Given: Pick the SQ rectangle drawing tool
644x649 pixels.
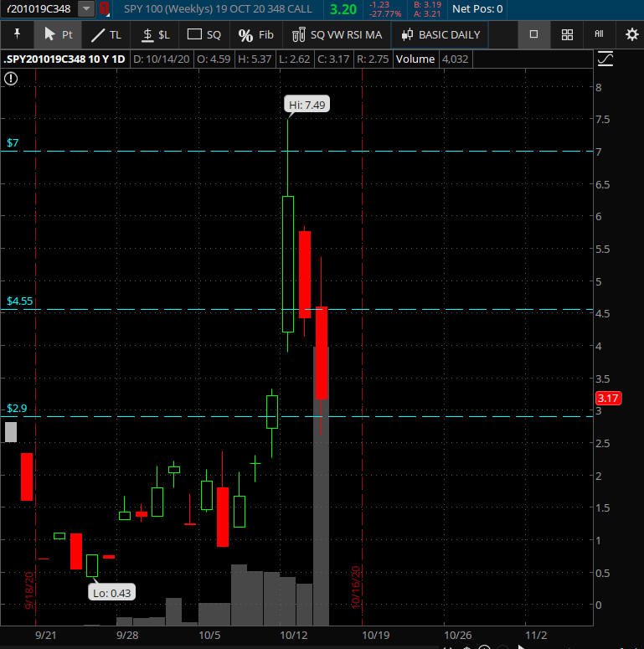Looking at the screenshot, I should [204, 34].
